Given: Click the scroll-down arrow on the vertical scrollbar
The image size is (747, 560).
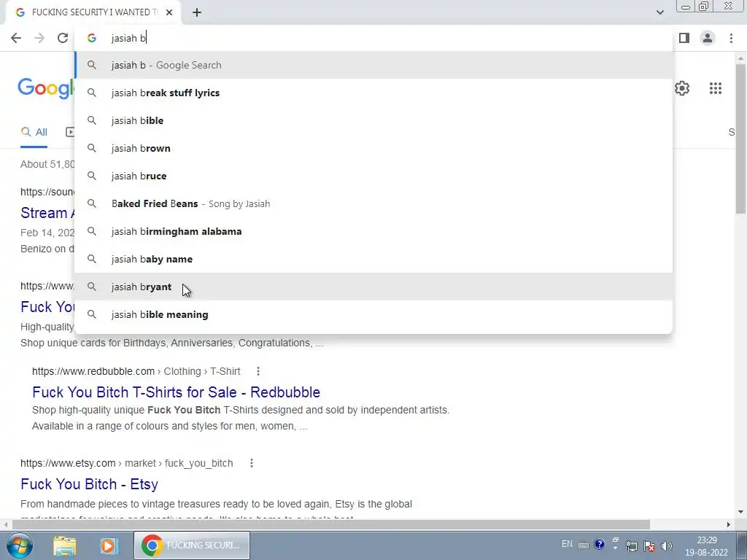Looking at the screenshot, I should [x=740, y=512].
